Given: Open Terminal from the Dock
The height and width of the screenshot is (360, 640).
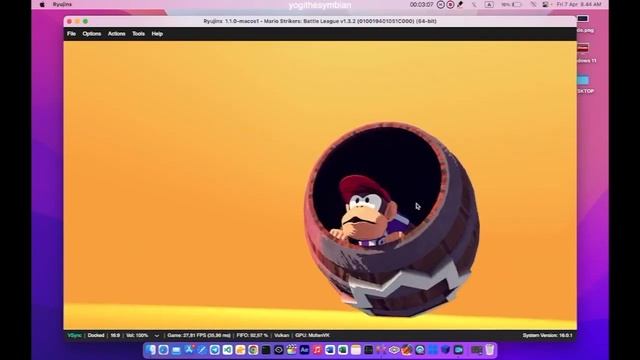Looking at the screenshot, I should [266, 350].
